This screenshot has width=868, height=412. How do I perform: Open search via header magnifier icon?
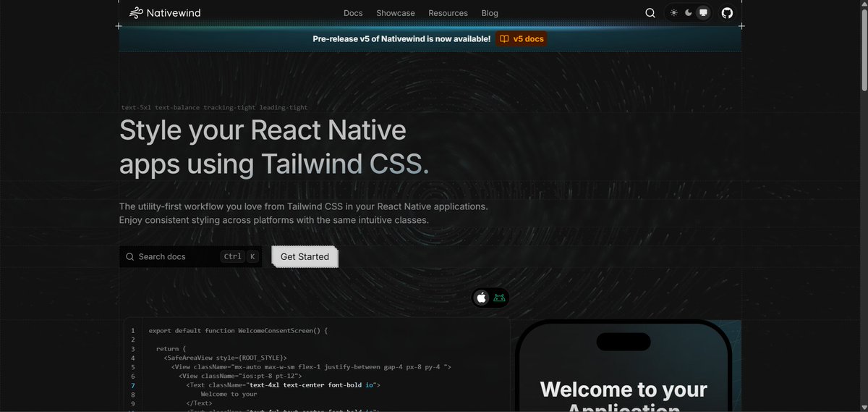coord(650,13)
